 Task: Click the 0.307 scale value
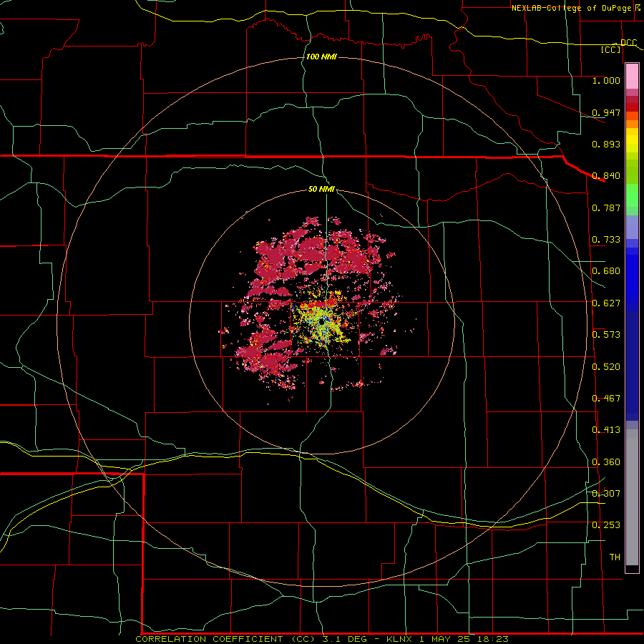606,494
